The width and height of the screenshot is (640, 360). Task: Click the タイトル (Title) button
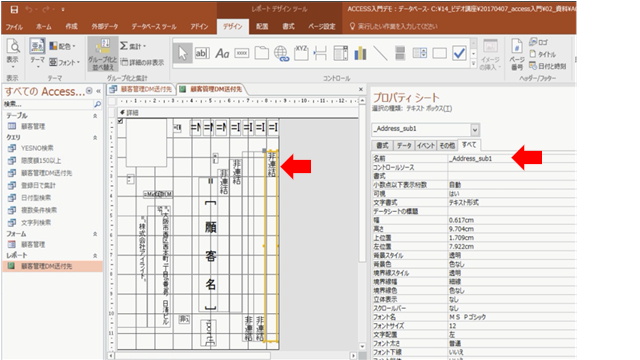pos(542,54)
